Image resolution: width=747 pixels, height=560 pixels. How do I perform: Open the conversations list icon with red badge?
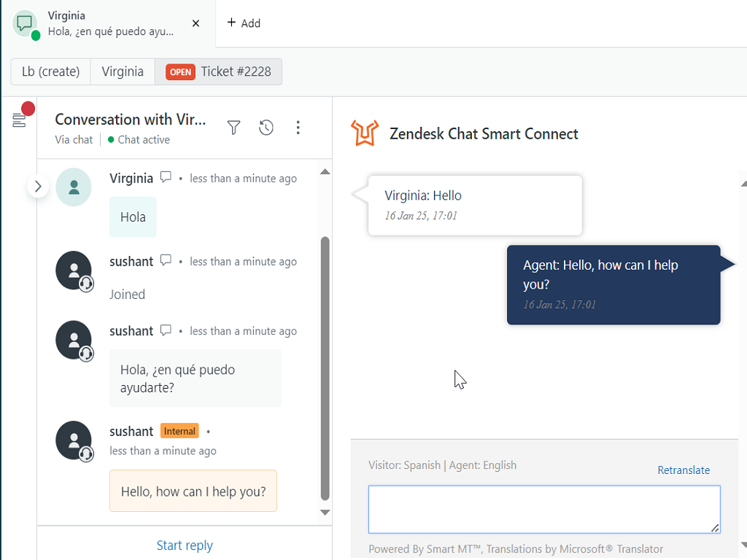[19, 119]
